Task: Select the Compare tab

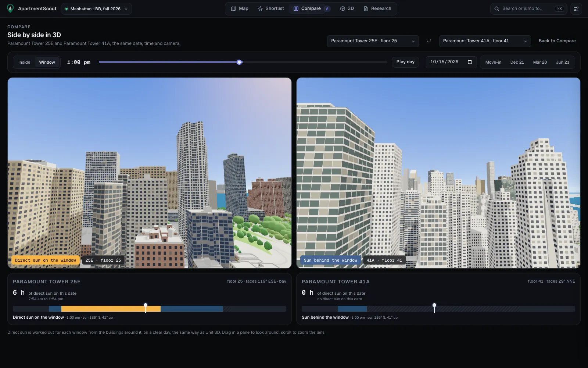Action: 312,8
